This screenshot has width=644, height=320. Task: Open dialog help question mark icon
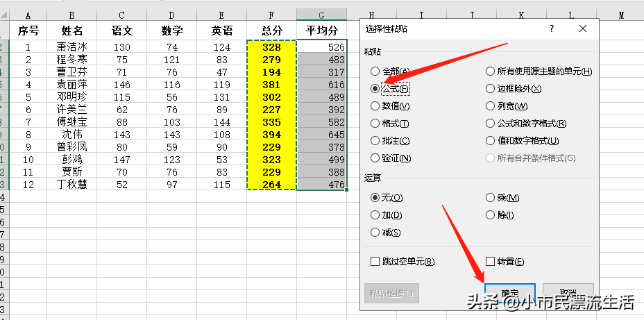pyautogui.click(x=552, y=28)
